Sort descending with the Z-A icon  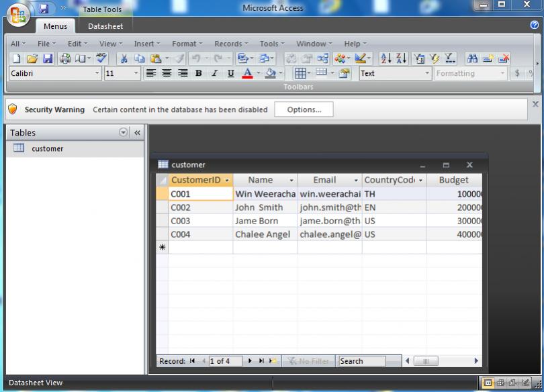coord(402,58)
